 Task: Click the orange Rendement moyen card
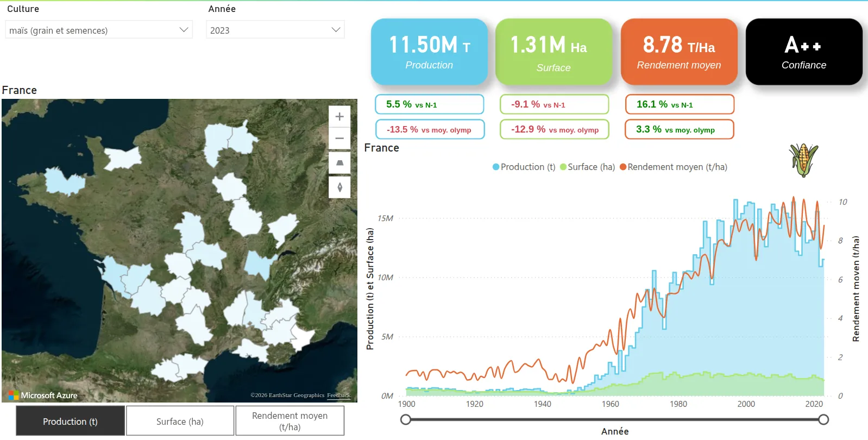[678, 52]
